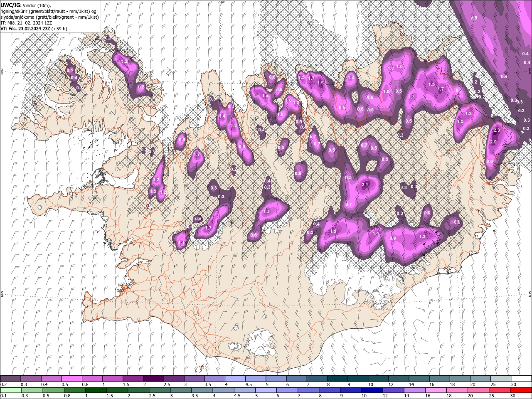532x399 pixels.
Task: Select the 12–14 swatch on the snow scale
Action: coord(399,379)
